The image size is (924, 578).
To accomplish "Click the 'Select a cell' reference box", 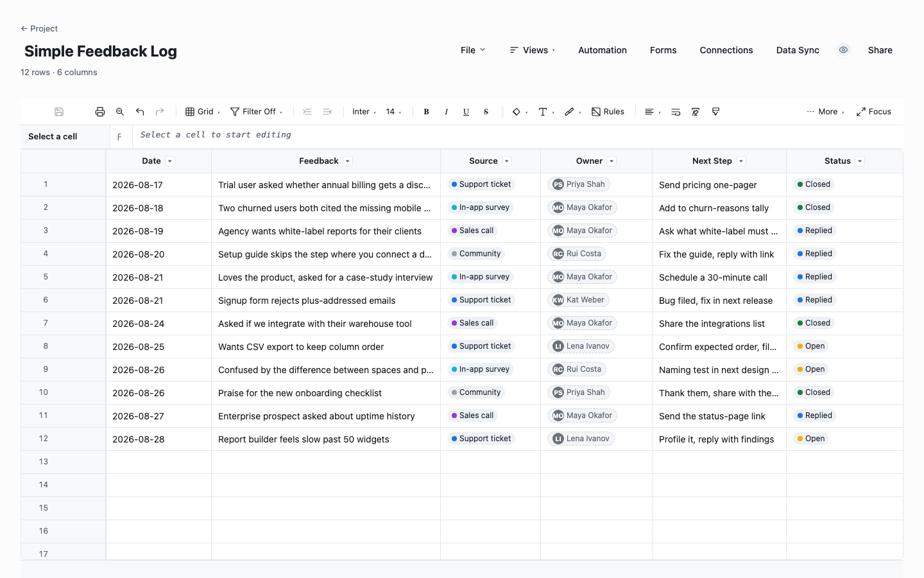I will 65,137.
